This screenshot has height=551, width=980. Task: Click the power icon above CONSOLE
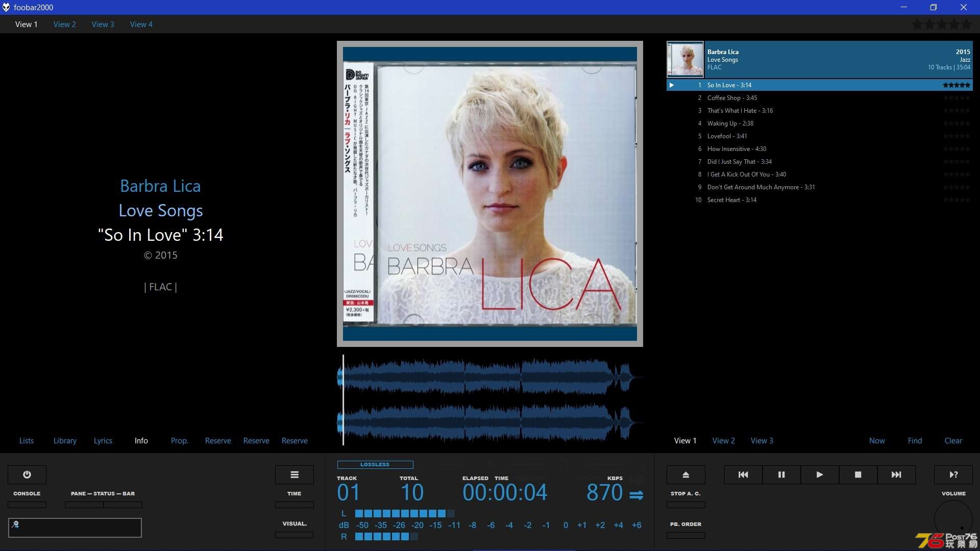pos(27,474)
